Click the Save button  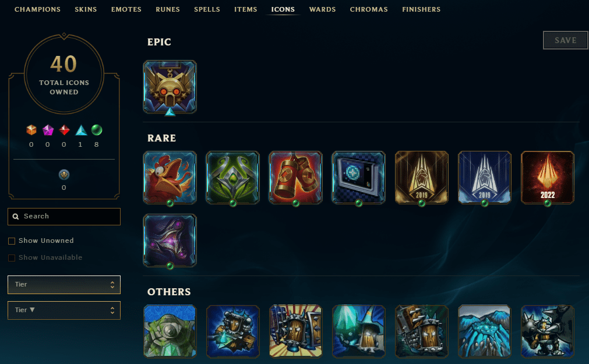pyautogui.click(x=565, y=40)
